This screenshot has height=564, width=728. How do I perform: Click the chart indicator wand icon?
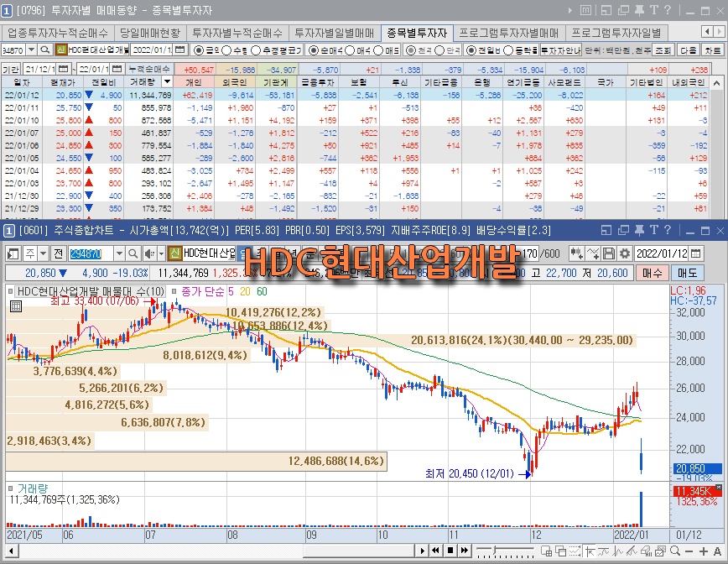click(x=593, y=253)
